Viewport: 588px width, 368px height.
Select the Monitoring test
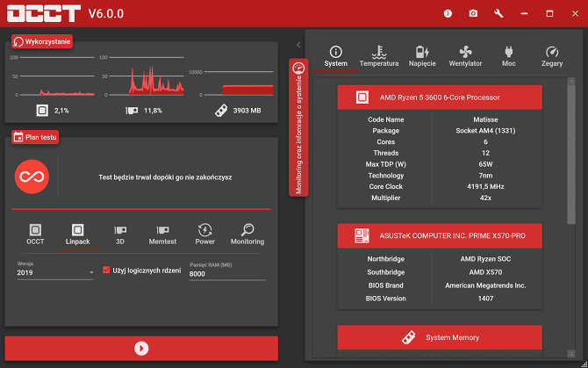coord(247,235)
